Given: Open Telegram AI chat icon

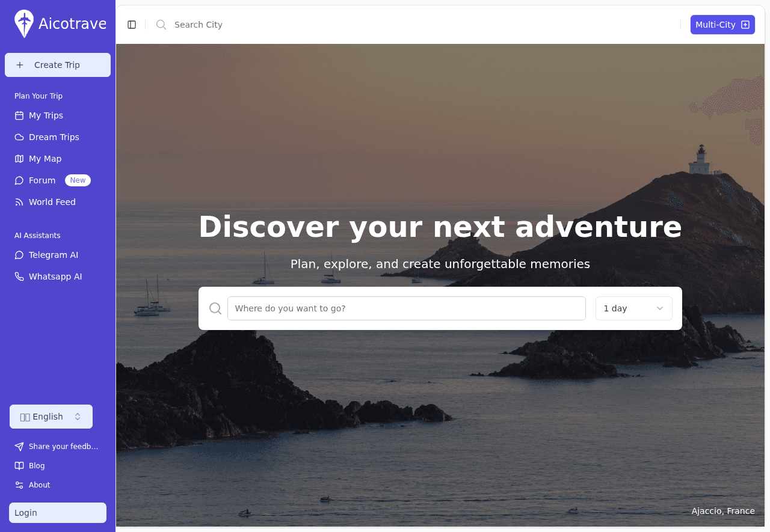Looking at the screenshot, I should 19,255.
